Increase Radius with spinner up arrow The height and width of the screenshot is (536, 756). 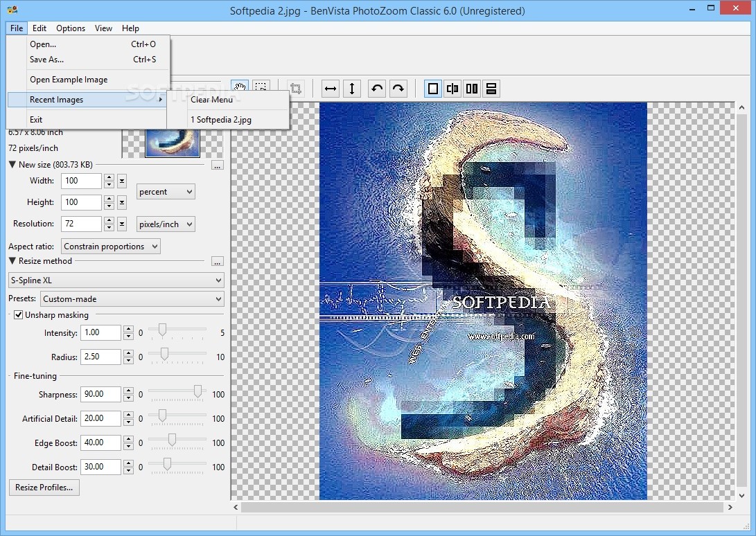(x=128, y=353)
